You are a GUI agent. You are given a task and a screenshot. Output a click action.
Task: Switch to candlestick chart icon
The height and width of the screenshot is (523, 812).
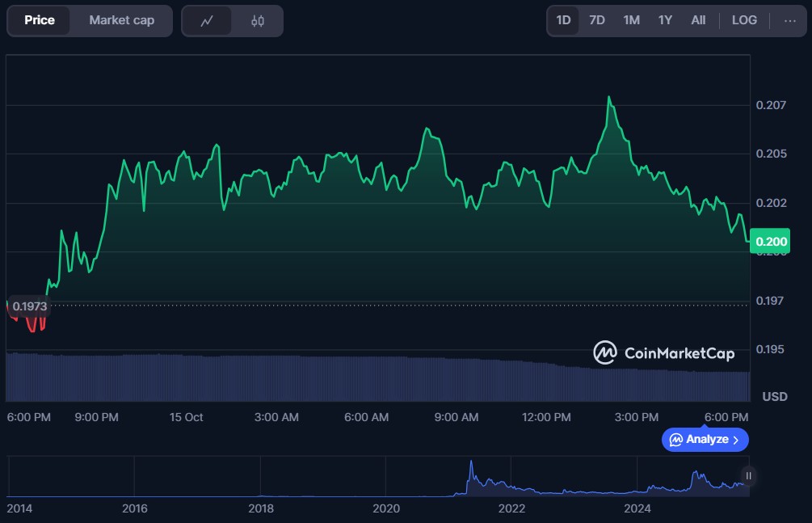(258, 21)
